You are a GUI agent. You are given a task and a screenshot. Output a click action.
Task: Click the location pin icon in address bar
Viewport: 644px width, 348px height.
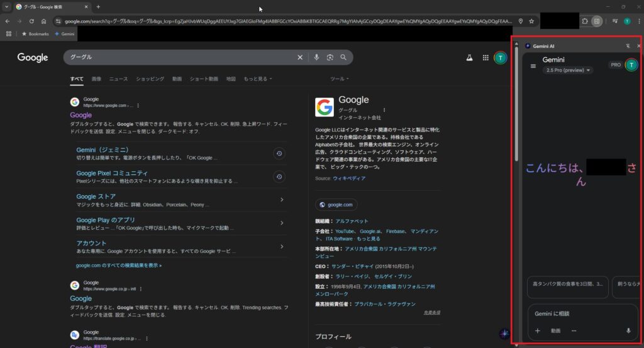[520, 21]
